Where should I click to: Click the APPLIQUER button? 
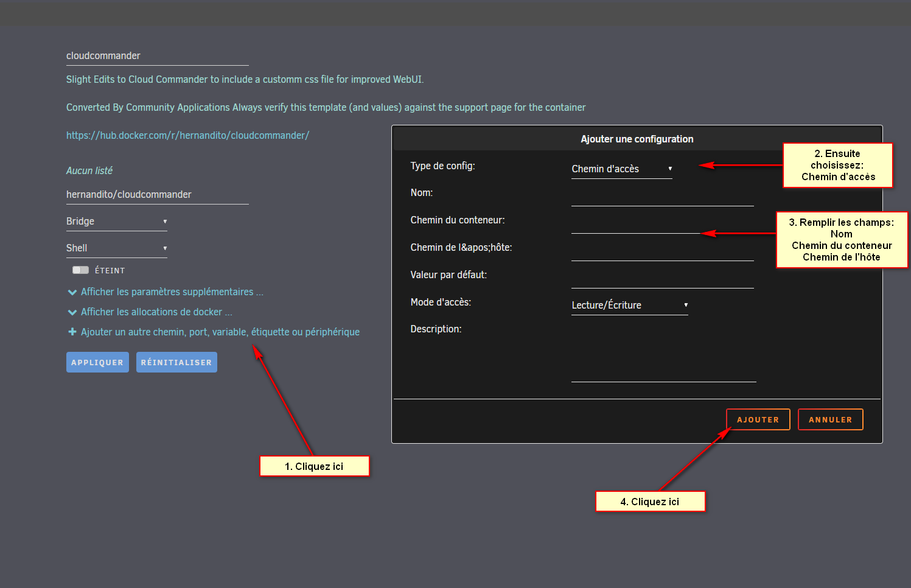(97, 362)
